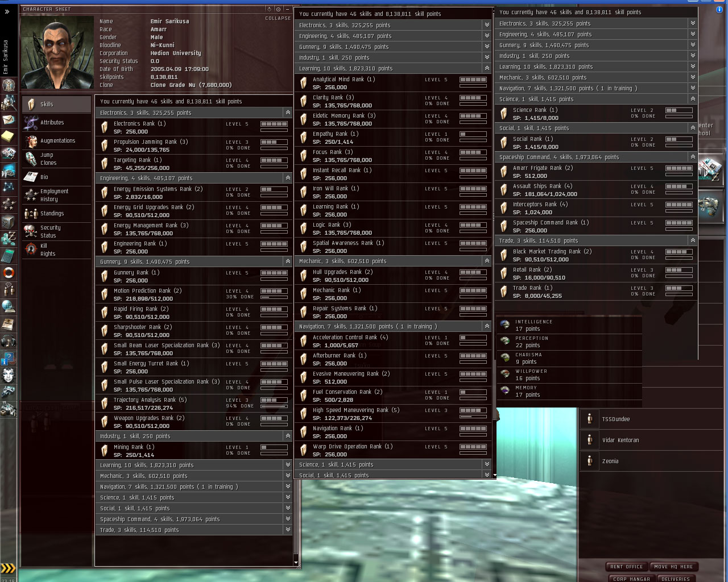Open the Assets safe icon
This screenshot has width=728, height=582.
pyautogui.click(x=9, y=221)
